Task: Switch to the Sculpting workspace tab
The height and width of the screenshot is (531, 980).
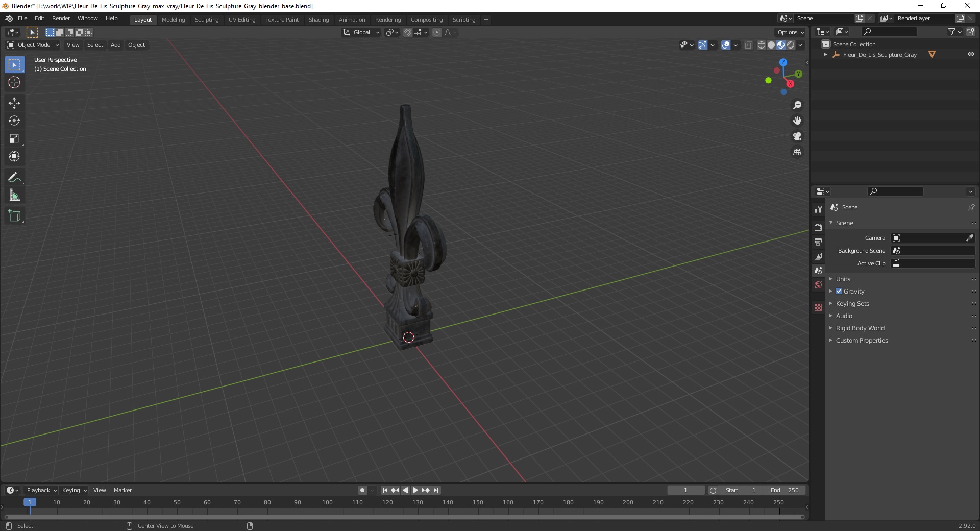Action: click(x=206, y=20)
